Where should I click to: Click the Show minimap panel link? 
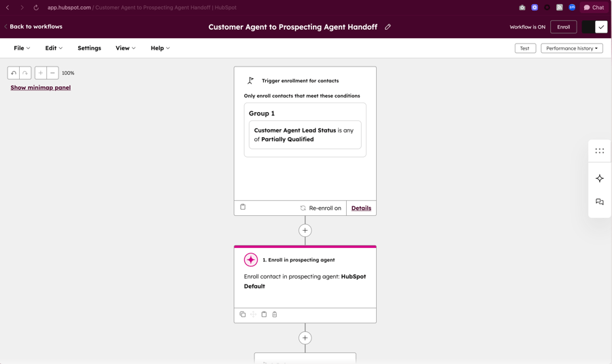pyautogui.click(x=41, y=88)
